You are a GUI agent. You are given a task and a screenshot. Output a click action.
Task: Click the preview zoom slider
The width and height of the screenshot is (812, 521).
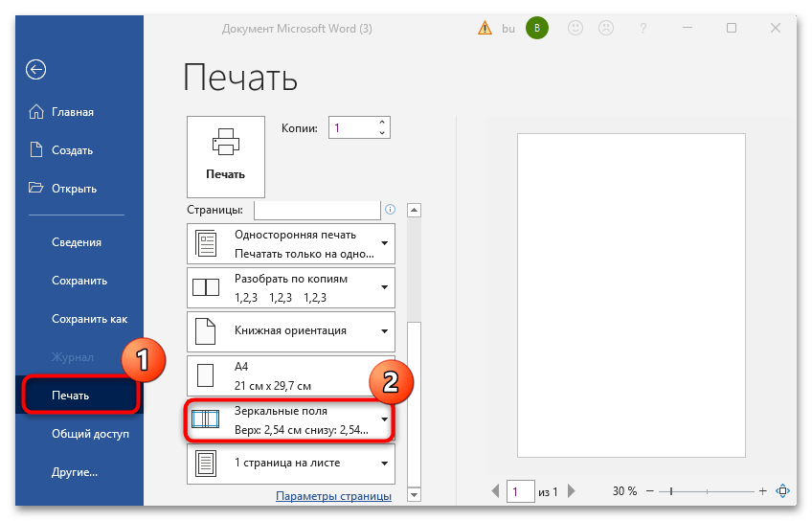tap(707, 491)
